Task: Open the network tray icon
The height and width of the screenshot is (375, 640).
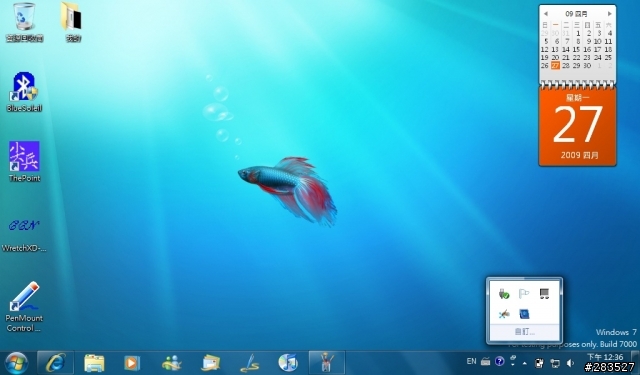Action: click(555, 363)
